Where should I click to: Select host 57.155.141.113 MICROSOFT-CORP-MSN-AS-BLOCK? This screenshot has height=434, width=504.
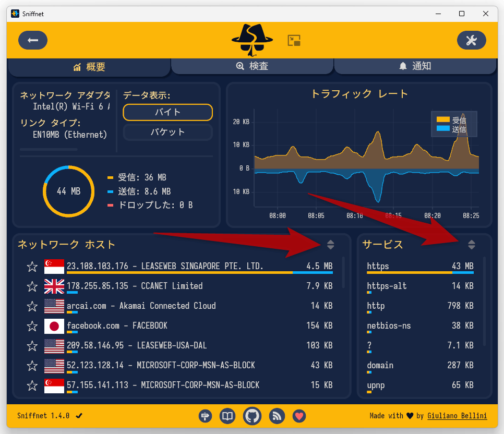tap(200, 386)
